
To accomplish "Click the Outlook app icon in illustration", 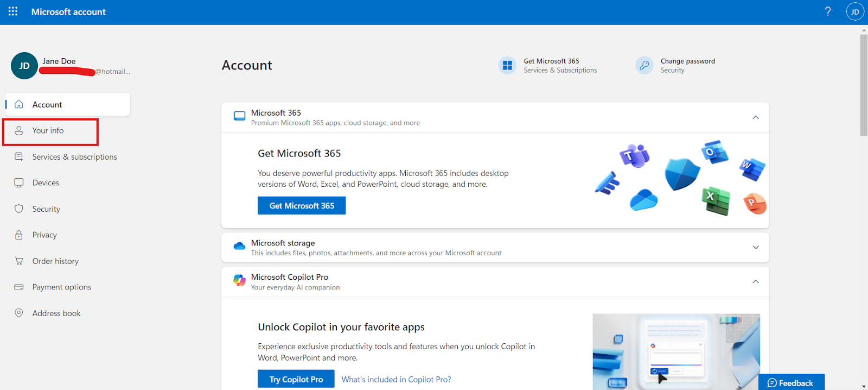I will (714, 152).
